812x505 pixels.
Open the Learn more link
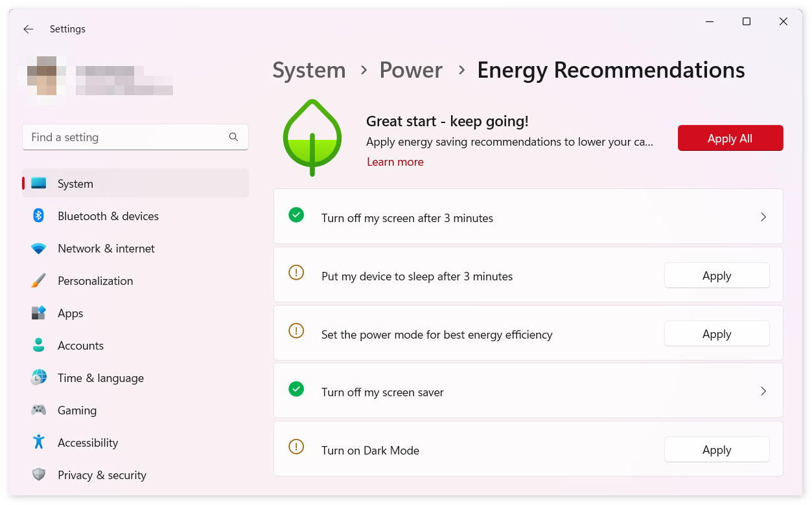[x=395, y=162]
